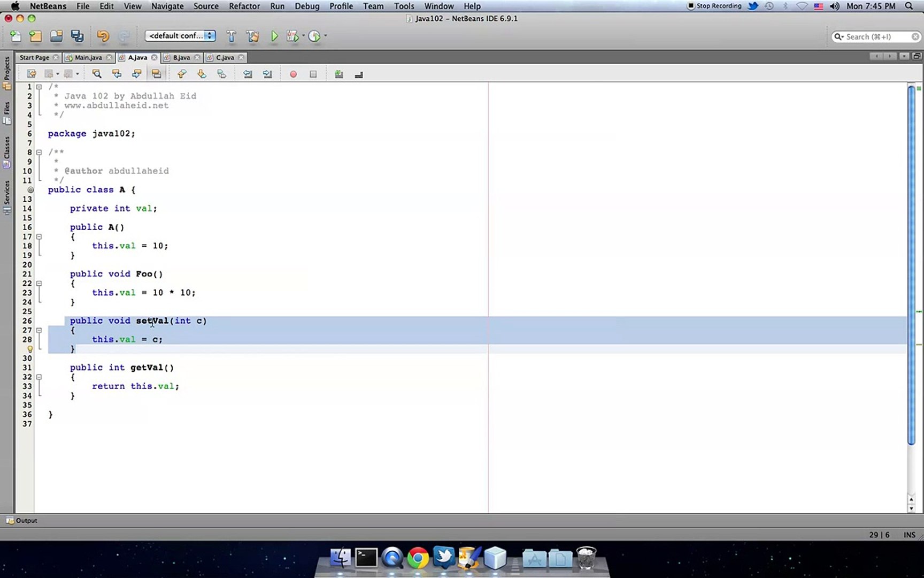This screenshot has height=578, width=924.
Task: Open the Debug Main Project dropdown arrow
Action: click(x=303, y=36)
